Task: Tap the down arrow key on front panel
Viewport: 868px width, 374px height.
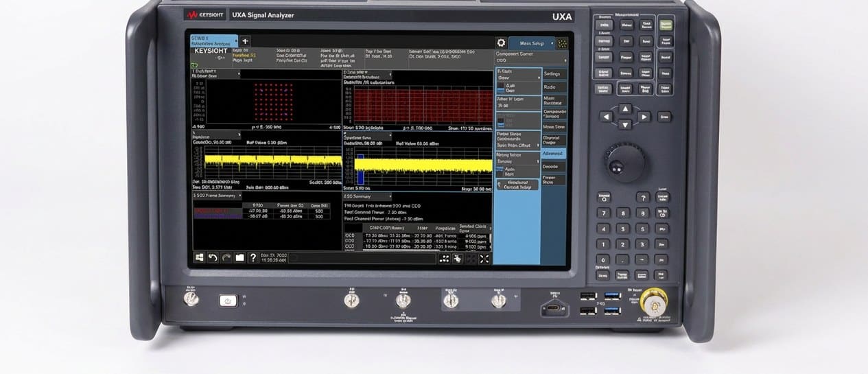Action: click(x=625, y=124)
